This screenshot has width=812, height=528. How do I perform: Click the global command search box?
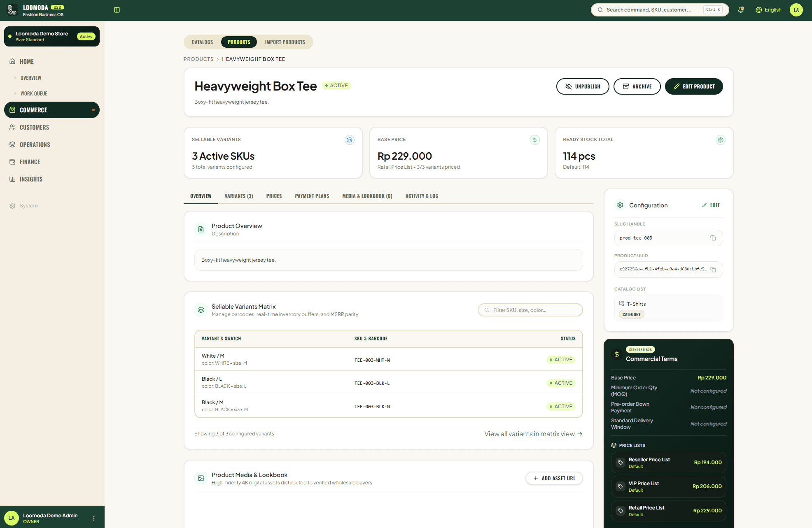point(660,10)
